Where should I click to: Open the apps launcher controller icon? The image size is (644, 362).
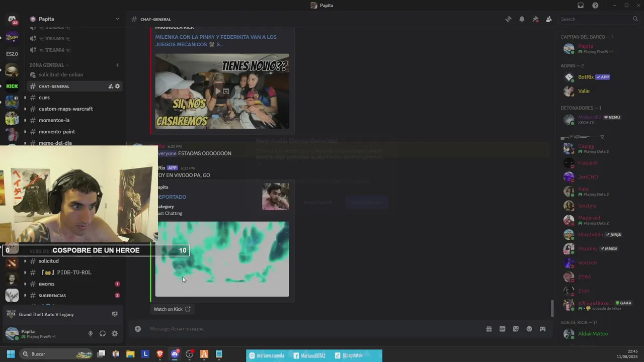543,329
